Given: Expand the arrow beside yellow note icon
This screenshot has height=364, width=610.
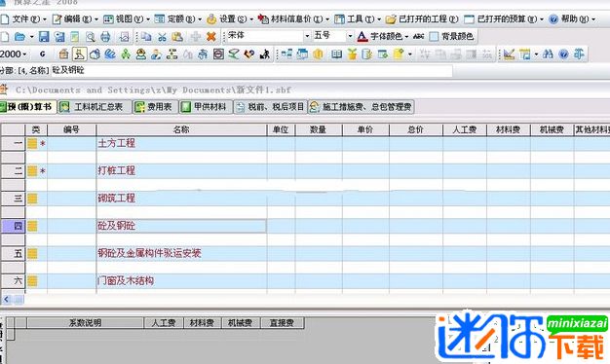Looking at the screenshot, I should [410, 55].
